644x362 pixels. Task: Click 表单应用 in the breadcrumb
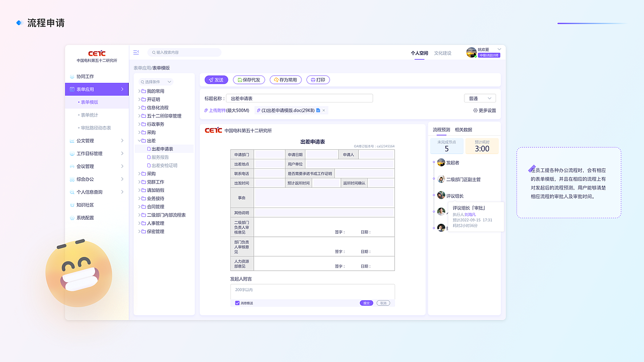(142, 68)
